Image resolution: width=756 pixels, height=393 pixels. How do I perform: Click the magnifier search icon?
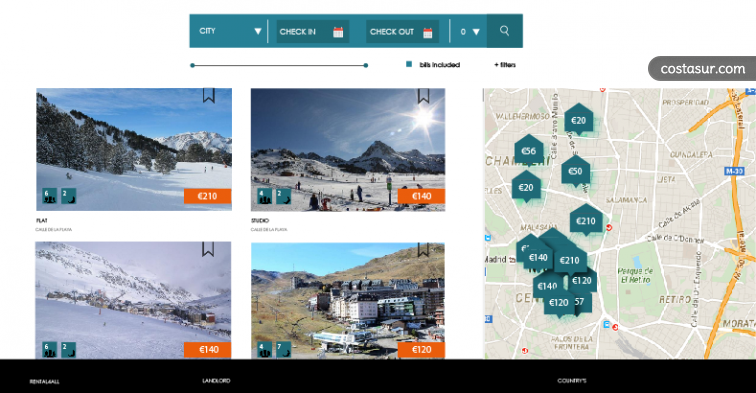click(x=504, y=31)
